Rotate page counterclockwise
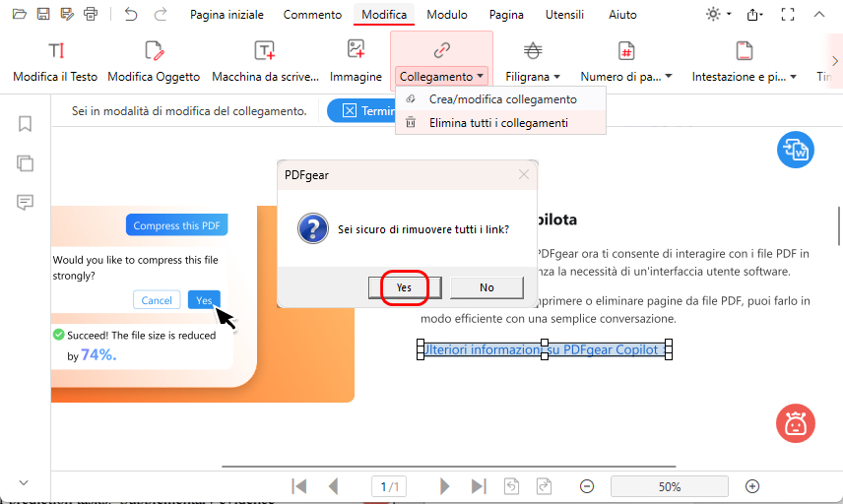This screenshot has width=843, height=504. [511, 486]
